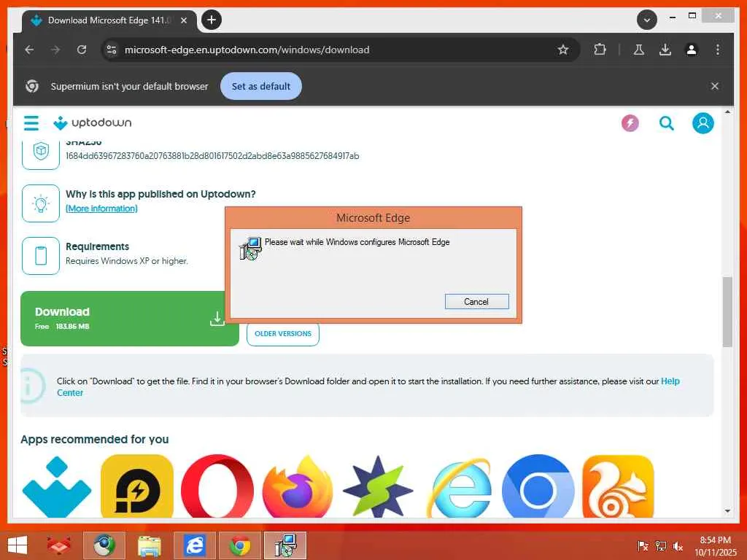Open Chrome from the taskbar
This screenshot has height=560, width=747.
coord(239,545)
